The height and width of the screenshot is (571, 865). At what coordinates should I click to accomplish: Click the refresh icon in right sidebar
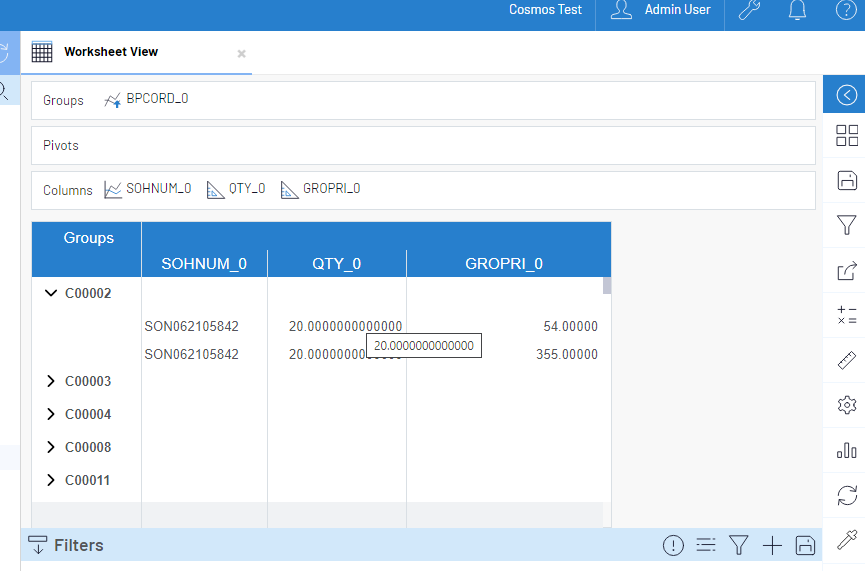(846, 495)
